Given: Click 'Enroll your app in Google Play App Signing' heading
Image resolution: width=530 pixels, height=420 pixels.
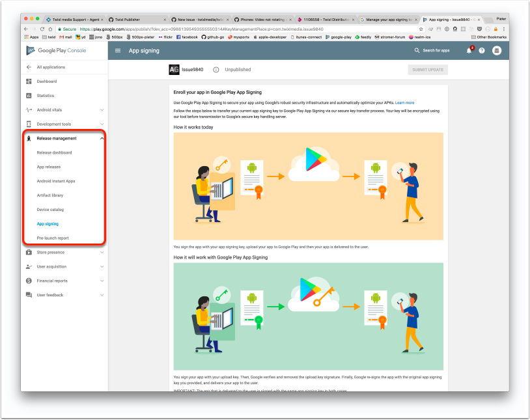Looking at the screenshot, I should (217, 92).
